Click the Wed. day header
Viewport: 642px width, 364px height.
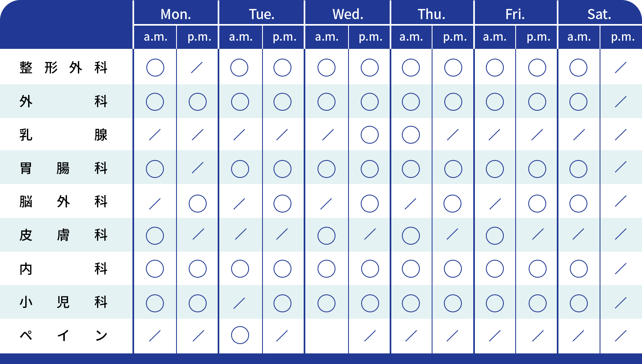tap(348, 14)
